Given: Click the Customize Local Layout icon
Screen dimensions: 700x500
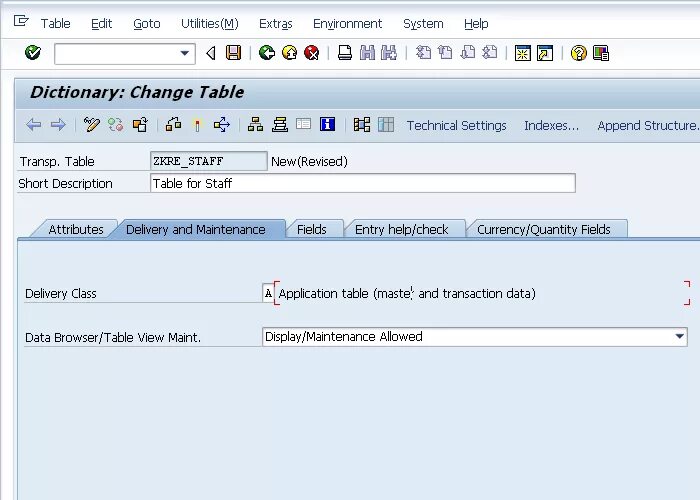Looking at the screenshot, I should tap(601, 53).
